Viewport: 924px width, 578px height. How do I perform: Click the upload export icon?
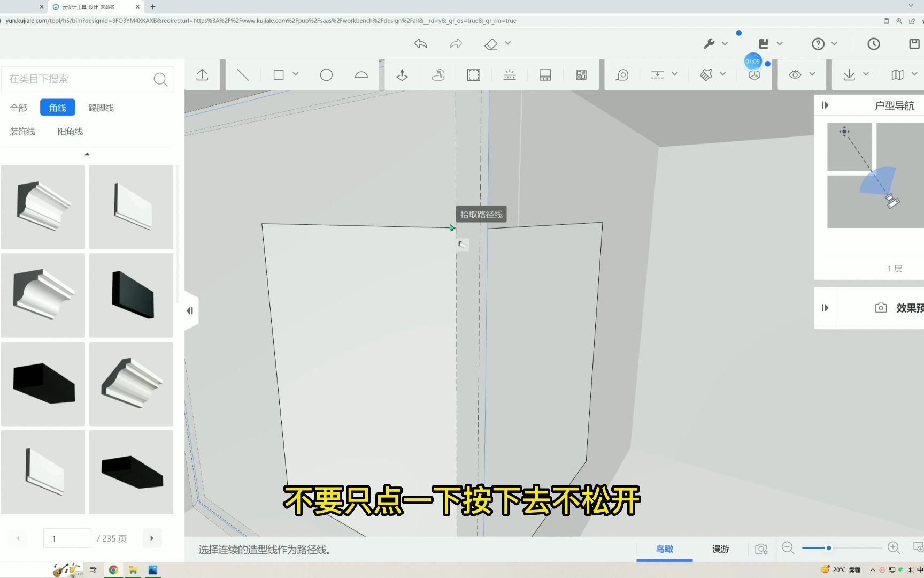[202, 75]
